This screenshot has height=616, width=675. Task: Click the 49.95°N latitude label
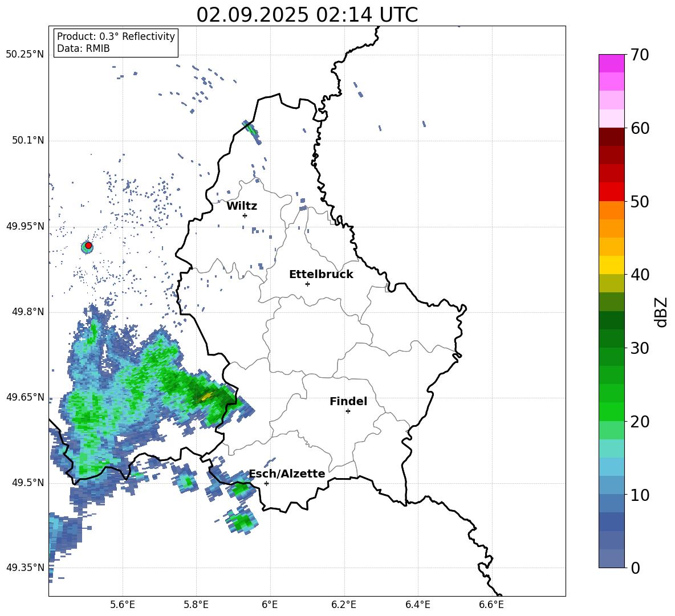tap(25, 226)
